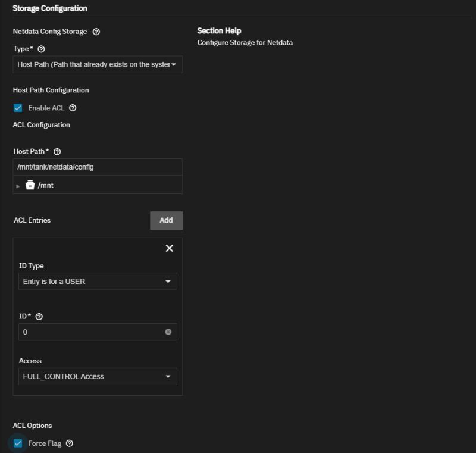Click inside the ID input field

pos(89,332)
